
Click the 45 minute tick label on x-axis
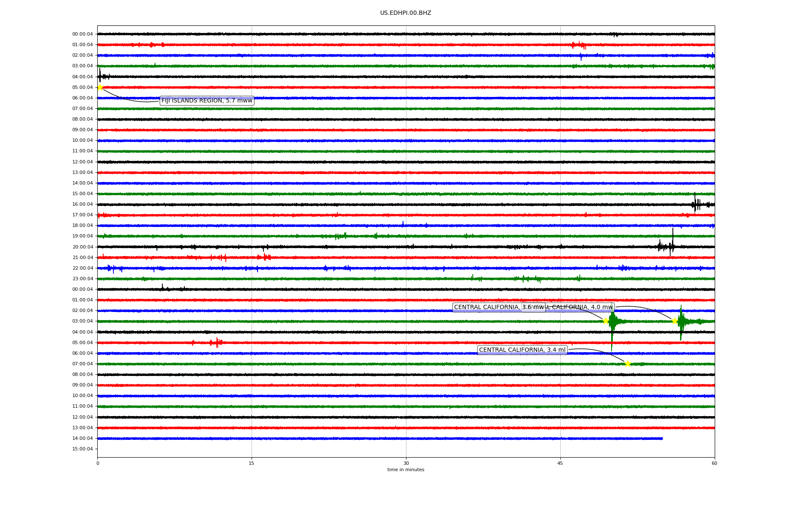[560, 463]
